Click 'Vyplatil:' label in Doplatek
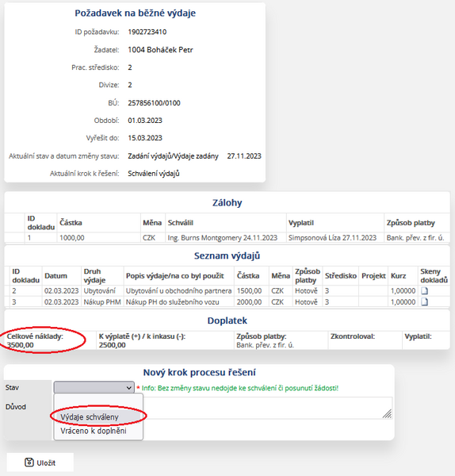 (418, 336)
